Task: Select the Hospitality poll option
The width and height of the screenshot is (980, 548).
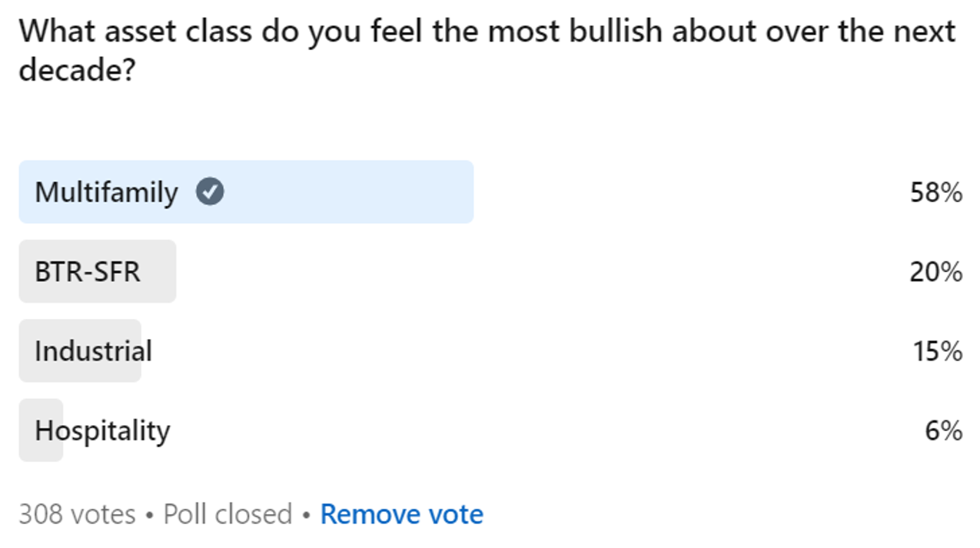Action: pyautogui.click(x=102, y=430)
